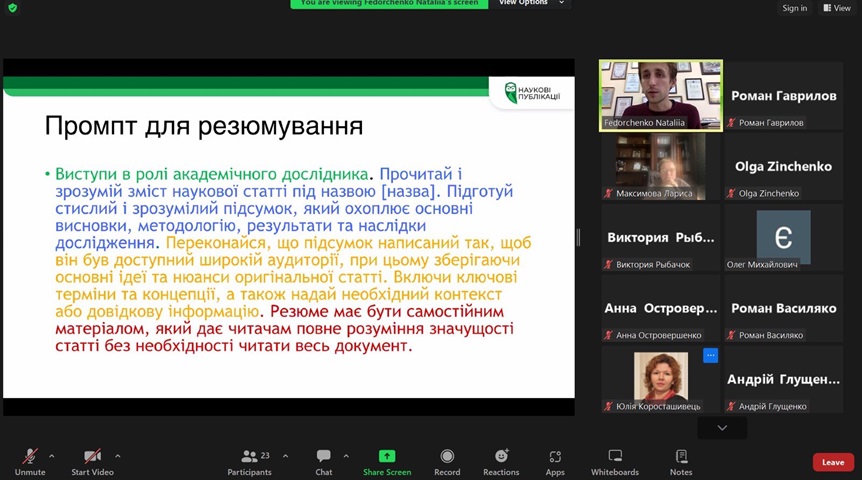Screen dimensions: 862x480
Task: Open the Apps panel
Action: click(x=555, y=461)
